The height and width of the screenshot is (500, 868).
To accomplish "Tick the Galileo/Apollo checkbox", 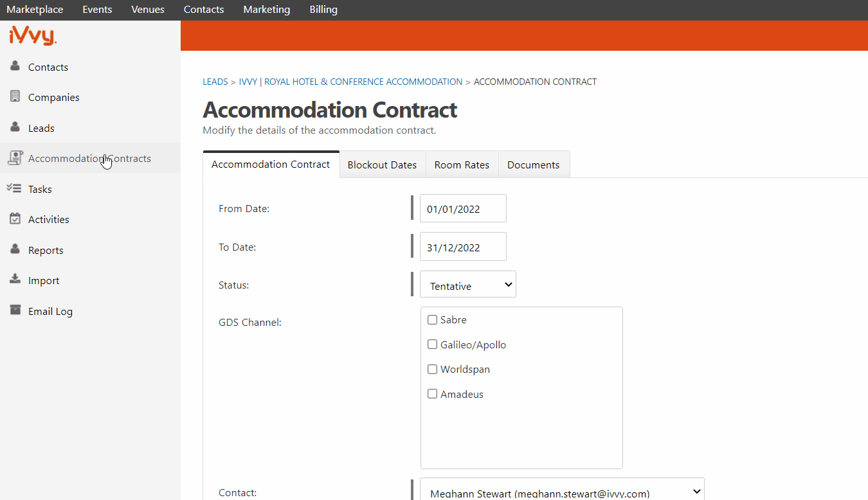I will 433,344.
